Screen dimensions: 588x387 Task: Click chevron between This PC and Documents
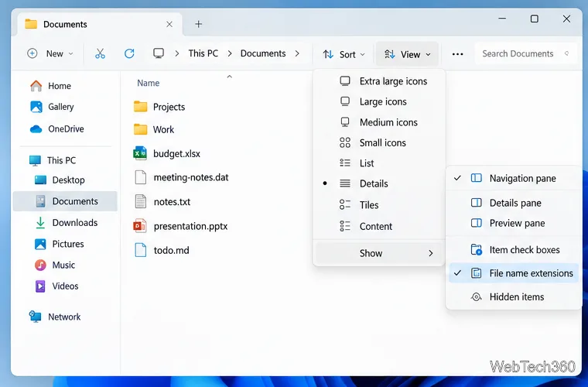(x=230, y=53)
